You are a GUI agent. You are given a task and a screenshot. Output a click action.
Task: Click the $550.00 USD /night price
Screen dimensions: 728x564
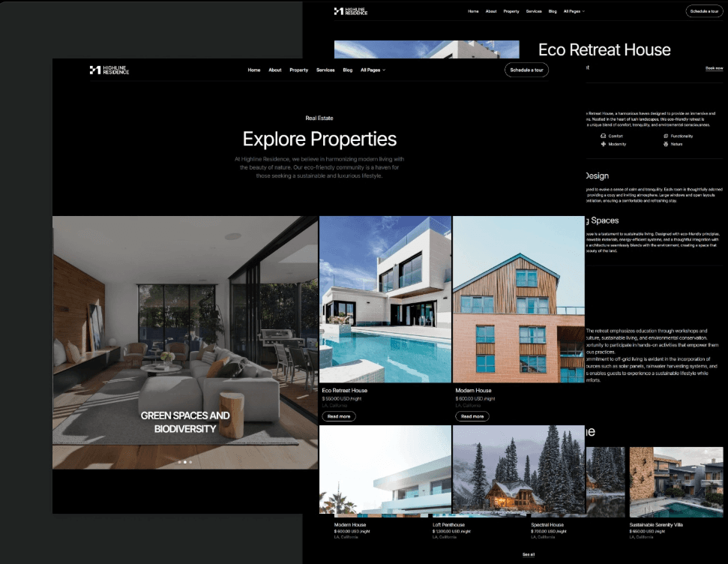[x=342, y=398]
